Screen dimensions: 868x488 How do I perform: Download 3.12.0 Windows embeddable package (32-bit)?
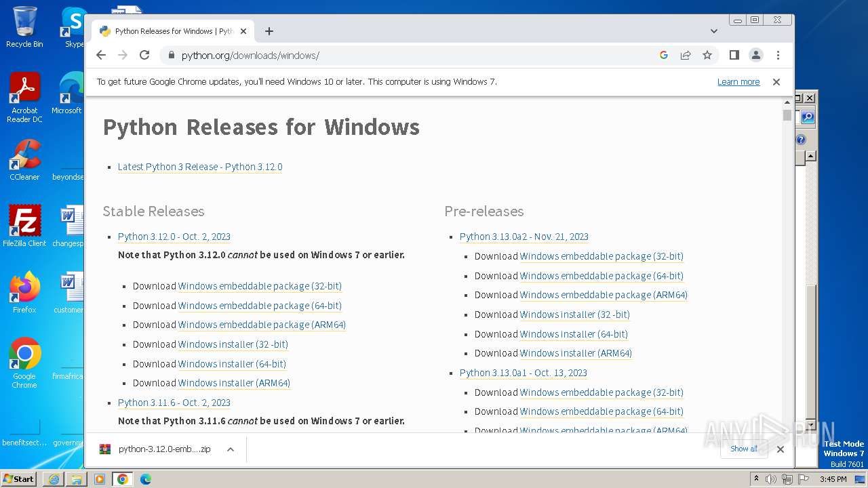tap(260, 286)
